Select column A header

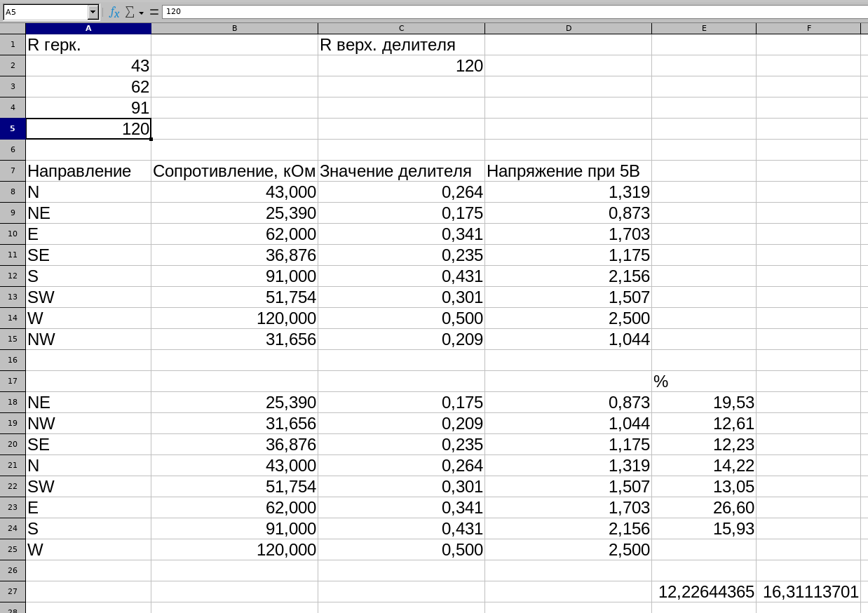(x=88, y=28)
